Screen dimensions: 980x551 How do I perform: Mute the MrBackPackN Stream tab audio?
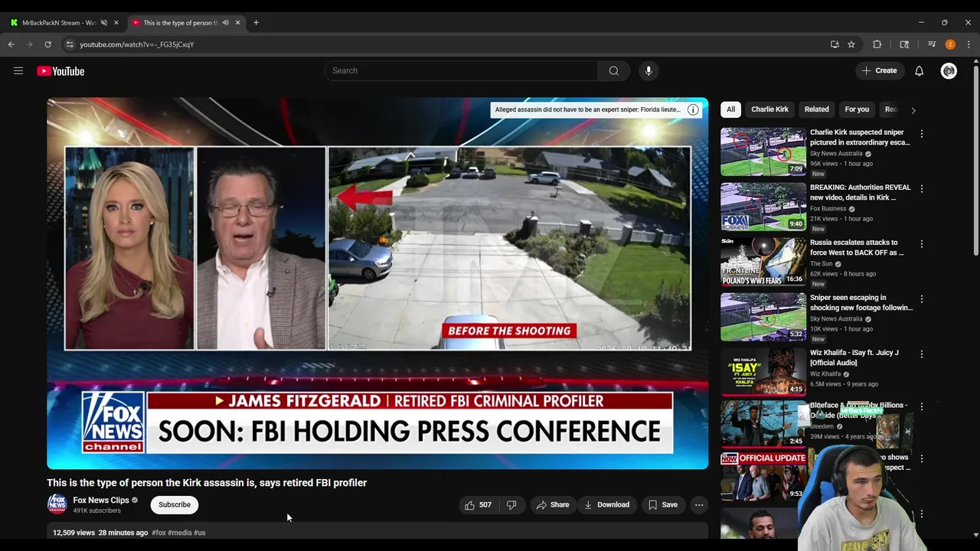[x=104, y=22]
